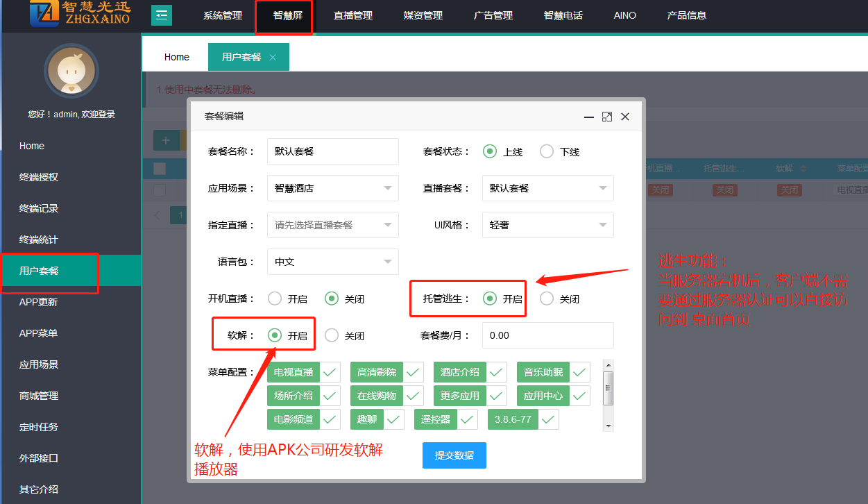The width and height of the screenshot is (868, 504).
Task: Toggle the 遥控器 menu checkmark
Action: point(468,419)
